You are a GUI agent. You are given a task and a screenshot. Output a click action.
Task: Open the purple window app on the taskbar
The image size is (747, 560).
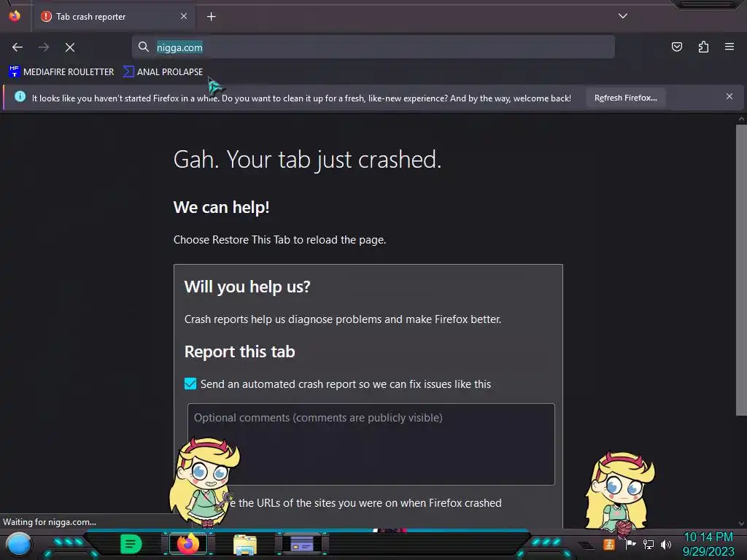[x=302, y=544]
